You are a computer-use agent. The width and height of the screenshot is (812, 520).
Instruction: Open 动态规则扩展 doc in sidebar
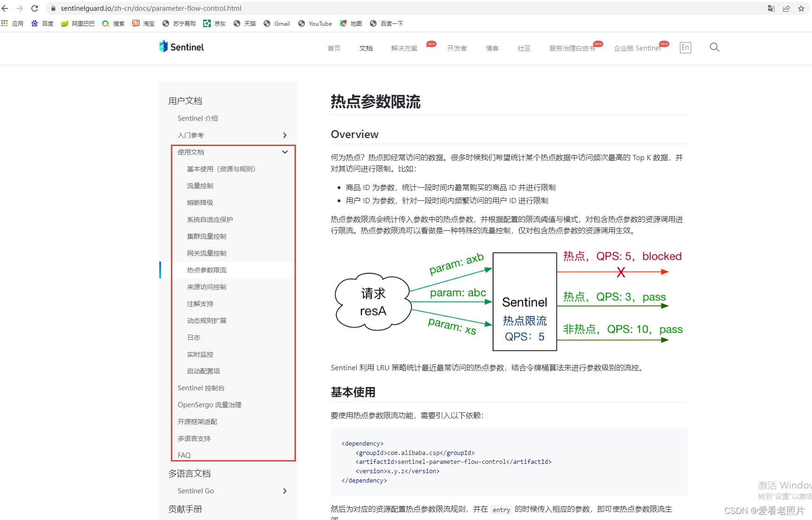[x=207, y=321]
